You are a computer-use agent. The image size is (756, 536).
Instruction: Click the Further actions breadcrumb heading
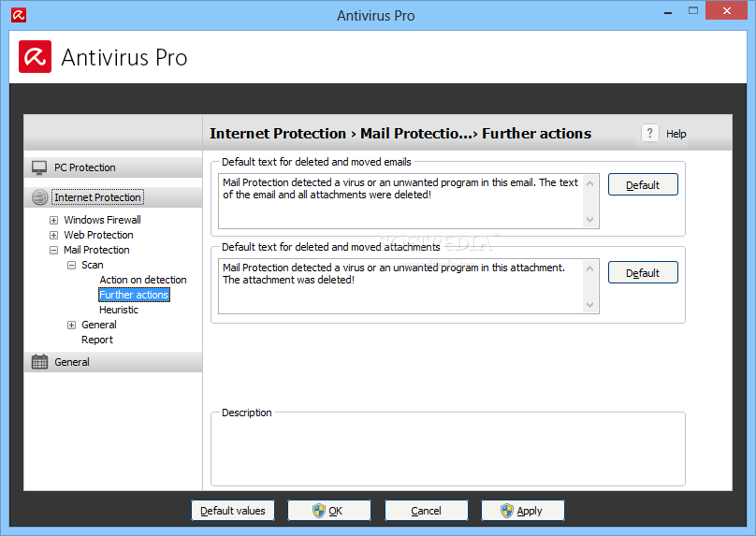point(537,133)
